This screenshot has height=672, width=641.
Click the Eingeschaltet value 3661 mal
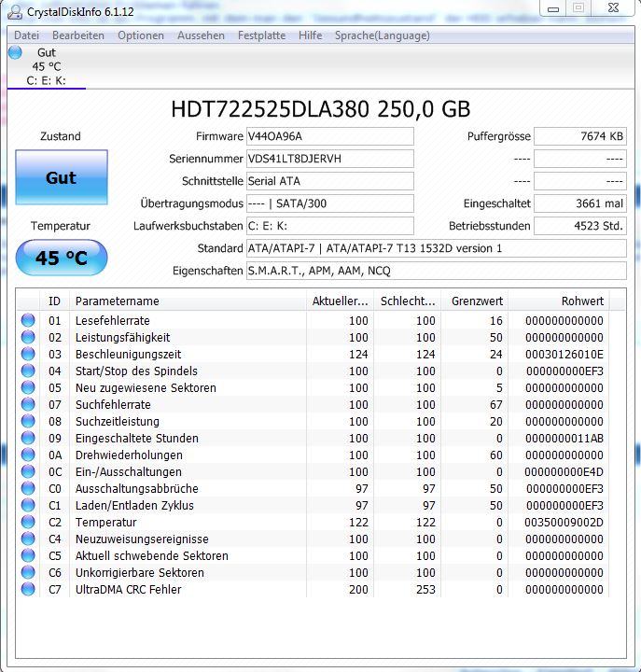pyautogui.click(x=580, y=203)
